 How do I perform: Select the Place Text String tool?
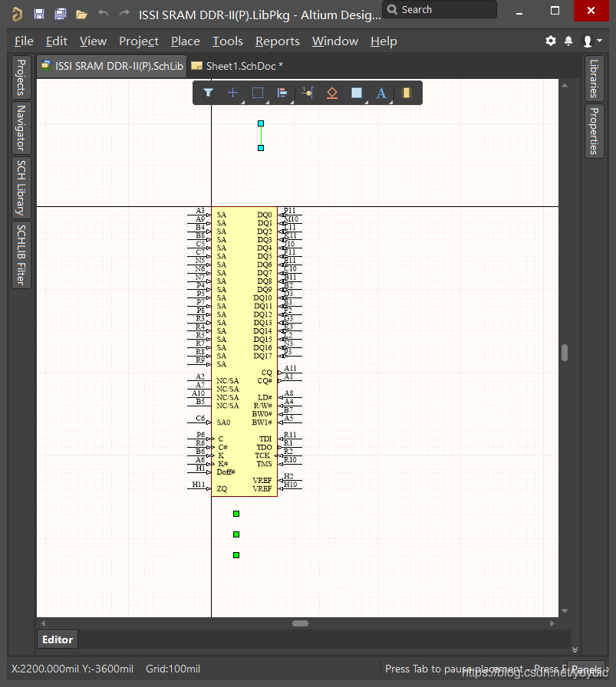coord(381,93)
